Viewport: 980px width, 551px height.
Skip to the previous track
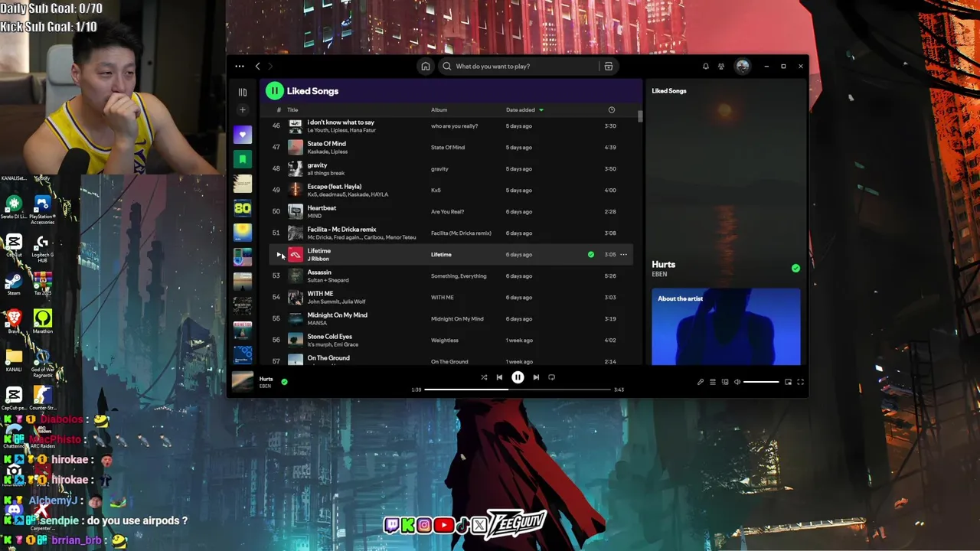499,377
